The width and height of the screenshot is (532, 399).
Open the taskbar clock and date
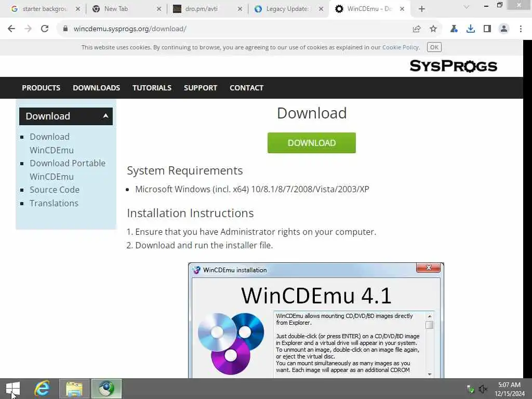pos(509,389)
